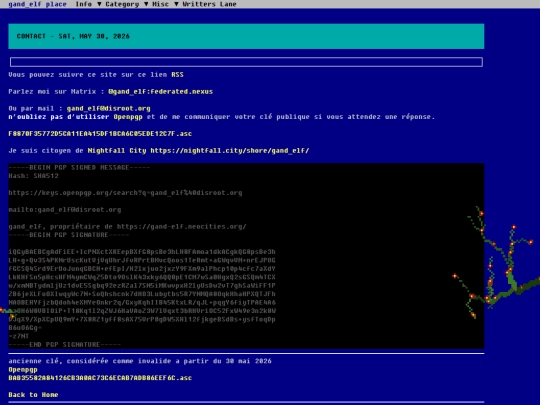This screenshot has height=405, width=540.
Task: Click the empty bordered box below header
Action: point(246,62)
